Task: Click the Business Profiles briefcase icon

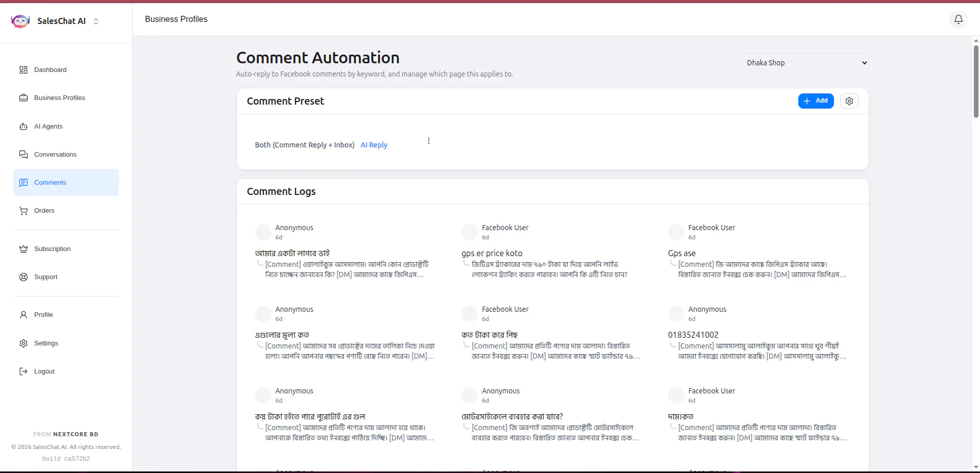Action: click(23, 98)
